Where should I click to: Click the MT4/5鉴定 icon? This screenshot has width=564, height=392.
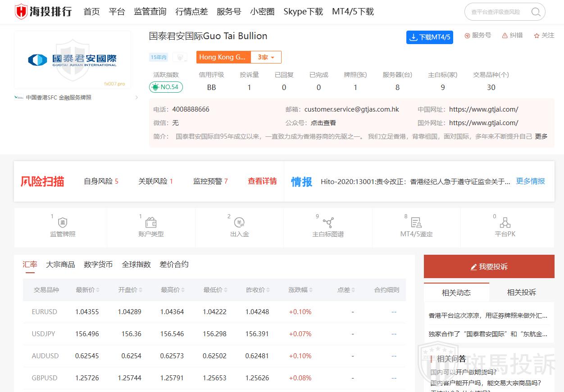point(416,223)
